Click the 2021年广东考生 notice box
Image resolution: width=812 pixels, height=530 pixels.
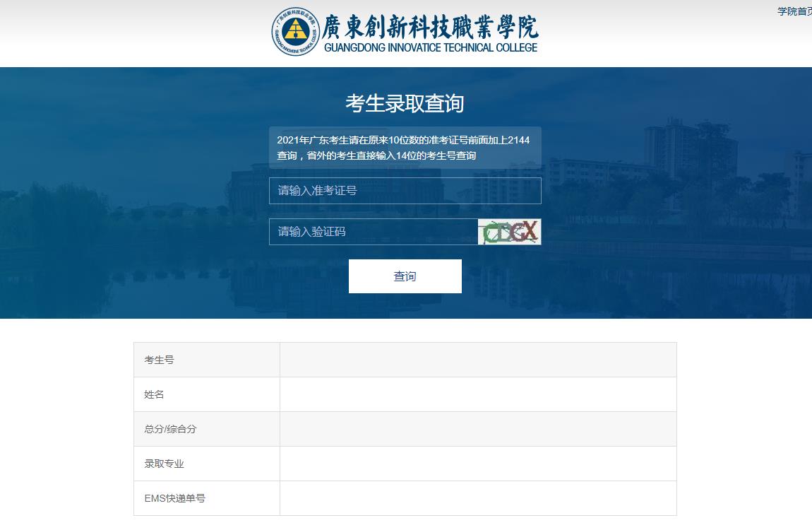click(405, 148)
